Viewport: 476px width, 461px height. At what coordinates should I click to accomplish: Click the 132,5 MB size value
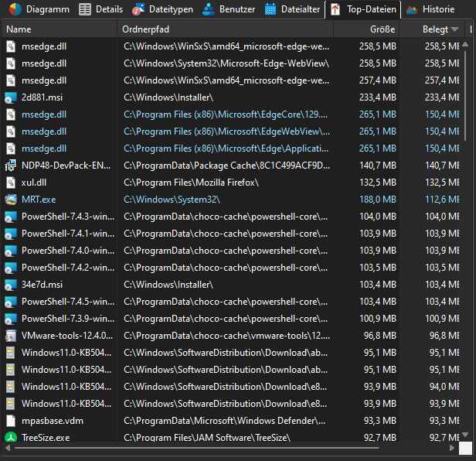click(x=378, y=183)
